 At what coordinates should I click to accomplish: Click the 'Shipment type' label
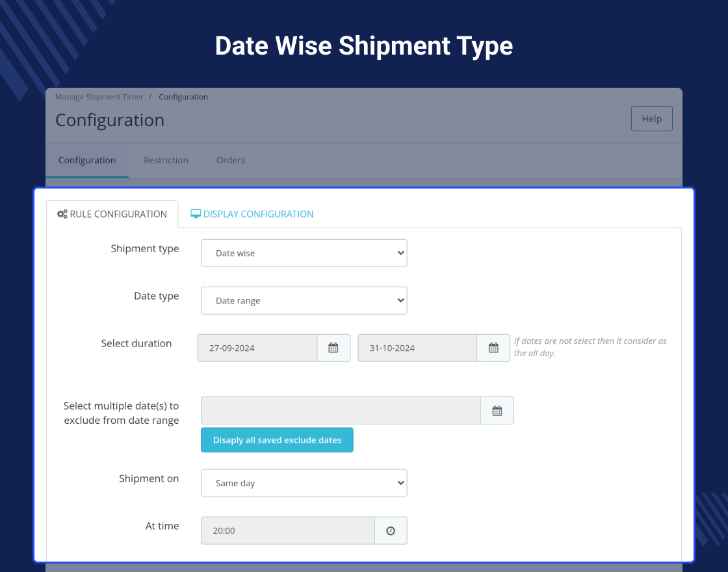click(145, 249)
